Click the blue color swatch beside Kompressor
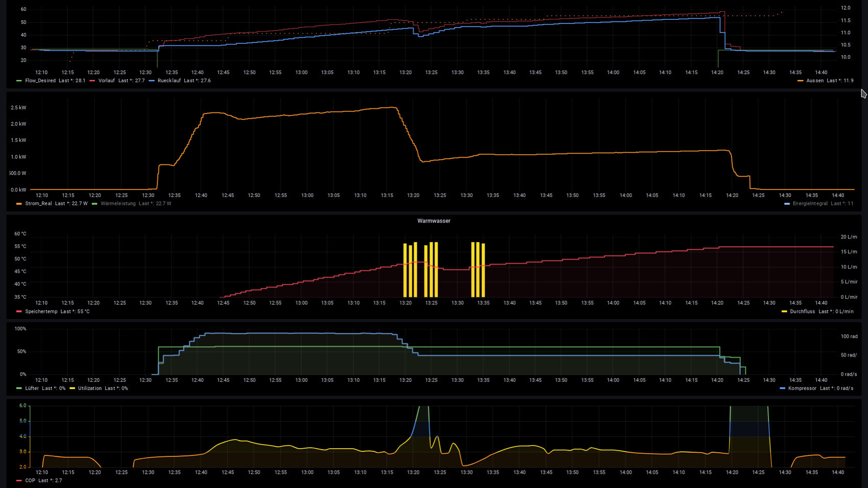The width and height of the screenshot is (868, 488). coord(783,388)
